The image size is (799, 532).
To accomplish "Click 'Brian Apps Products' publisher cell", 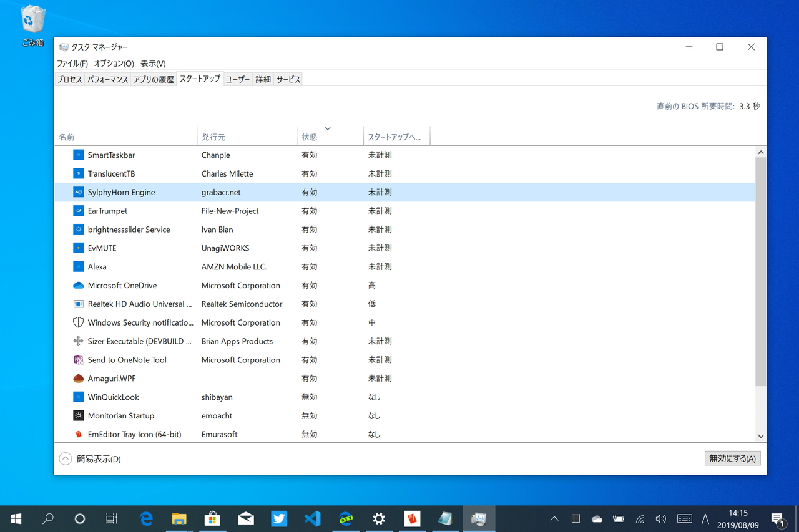I will click(237, 341).
